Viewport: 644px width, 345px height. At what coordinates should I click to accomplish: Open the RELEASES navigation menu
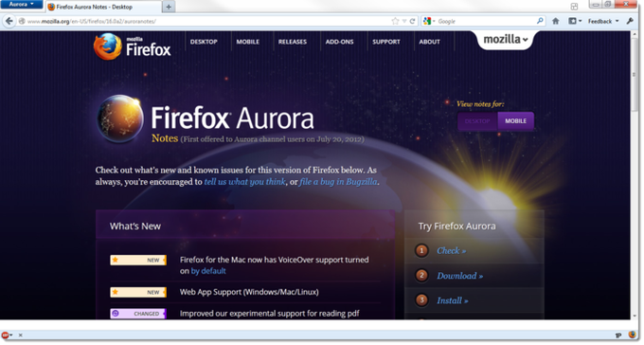[x=293, y=42]
